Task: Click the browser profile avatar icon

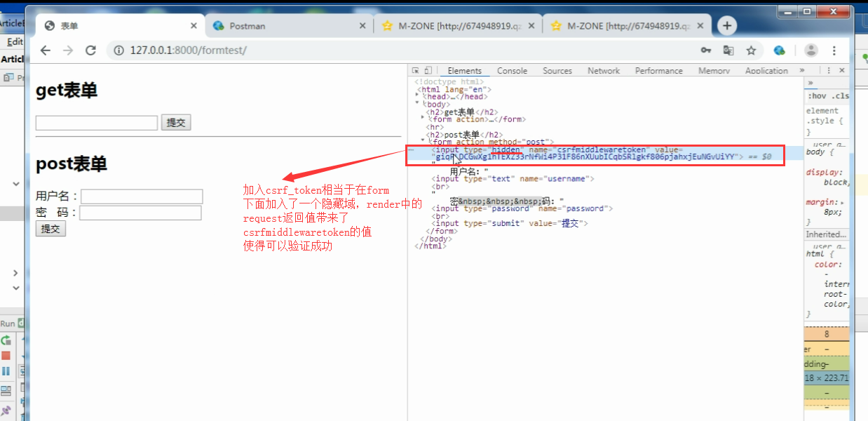Action: pyautogui.click(x=811, y=51)
